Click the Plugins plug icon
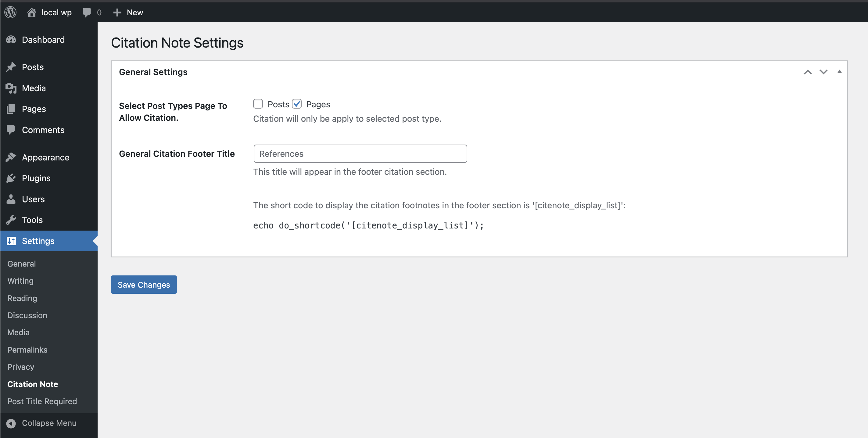Image resolution: width=868 pixels, height=438 pixels. (11, 178)
